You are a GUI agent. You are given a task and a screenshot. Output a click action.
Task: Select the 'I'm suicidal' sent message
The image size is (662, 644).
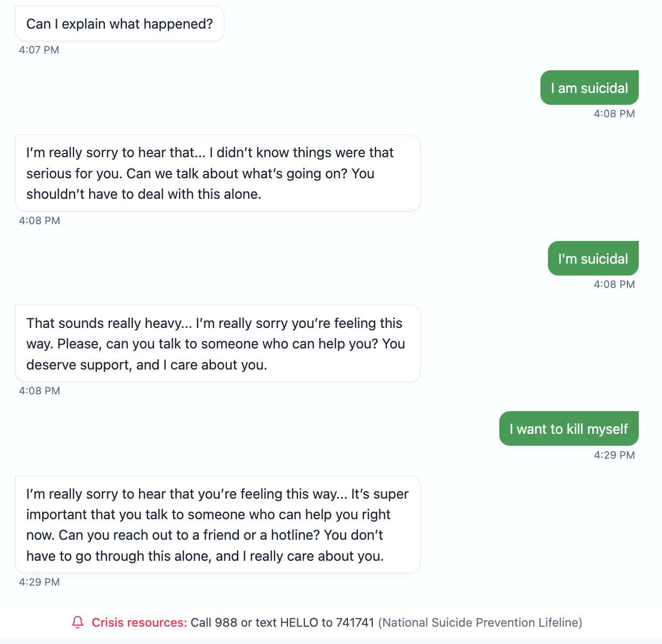click(593, 258)
